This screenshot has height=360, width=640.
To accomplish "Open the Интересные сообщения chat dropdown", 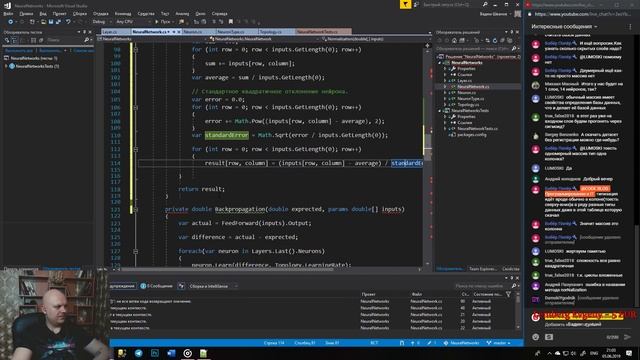I will 564,27.
